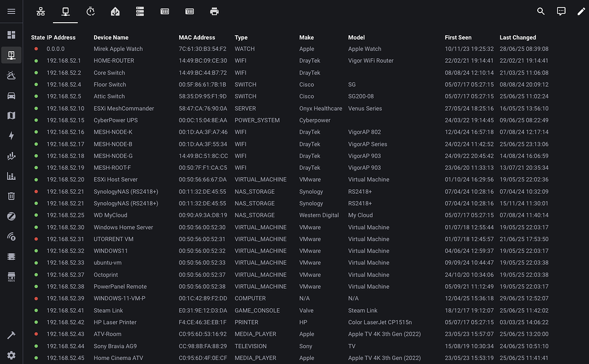Select the network devices computer tab
This screenshot has height=364, width=589.
click(x=65, y=11)
